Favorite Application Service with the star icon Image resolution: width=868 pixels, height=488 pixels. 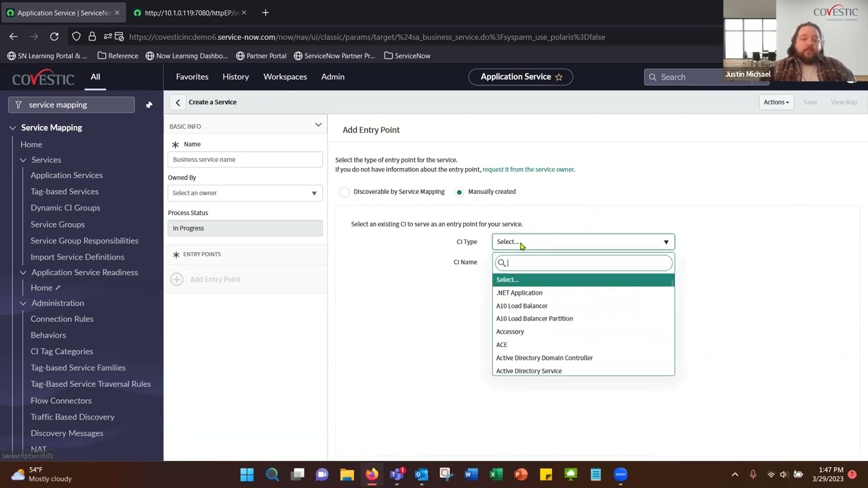pos(559,77)
